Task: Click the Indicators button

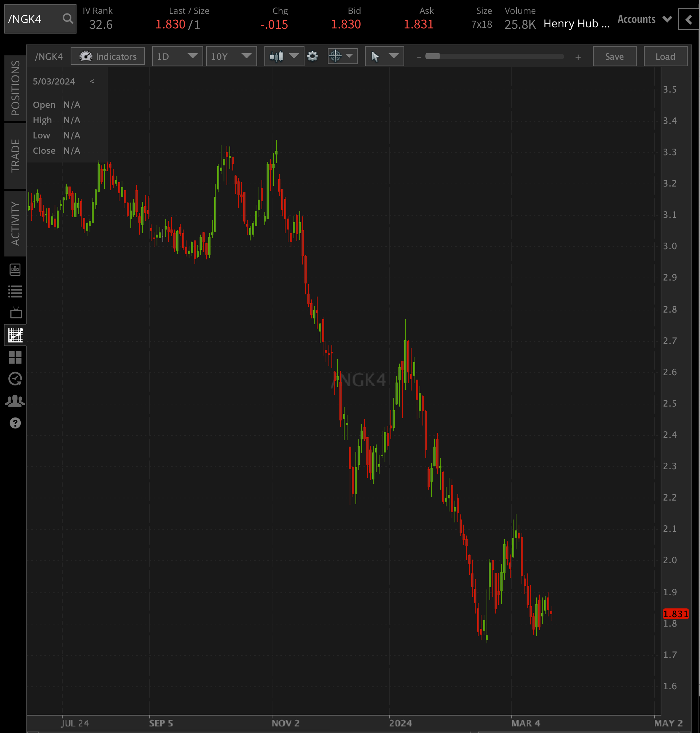Action: point(108,56)
